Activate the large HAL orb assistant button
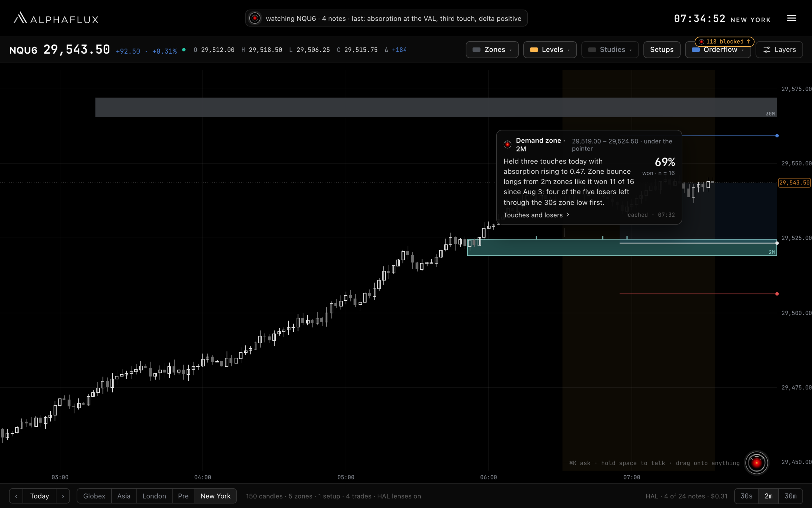812x508 pixels. (756, 463)
